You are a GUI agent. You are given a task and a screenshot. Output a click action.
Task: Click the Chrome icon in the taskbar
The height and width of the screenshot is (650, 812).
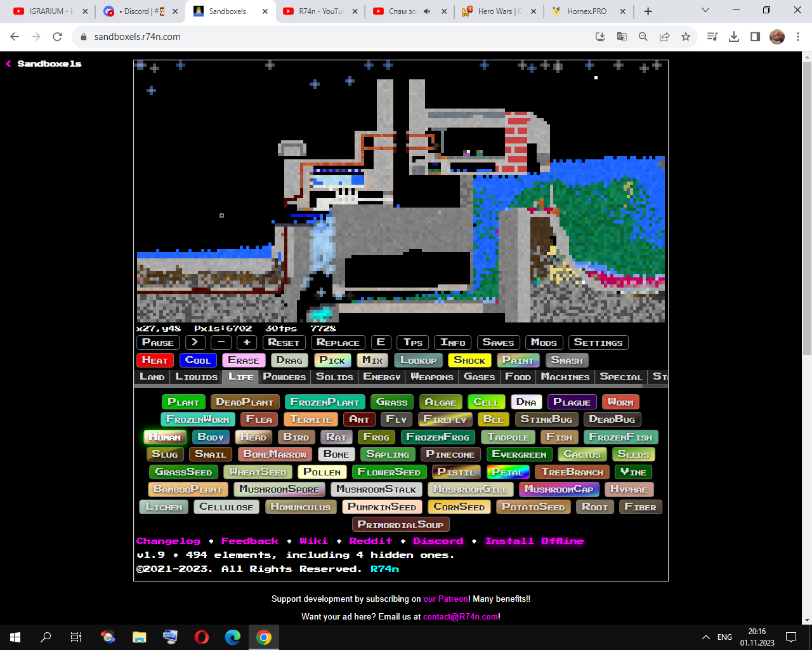pyautogui.click(x=264, y=637)
